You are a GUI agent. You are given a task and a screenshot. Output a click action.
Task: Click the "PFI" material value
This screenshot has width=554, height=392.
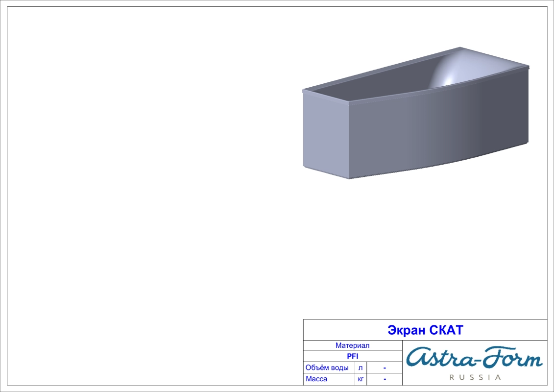(x=352, y=356)
